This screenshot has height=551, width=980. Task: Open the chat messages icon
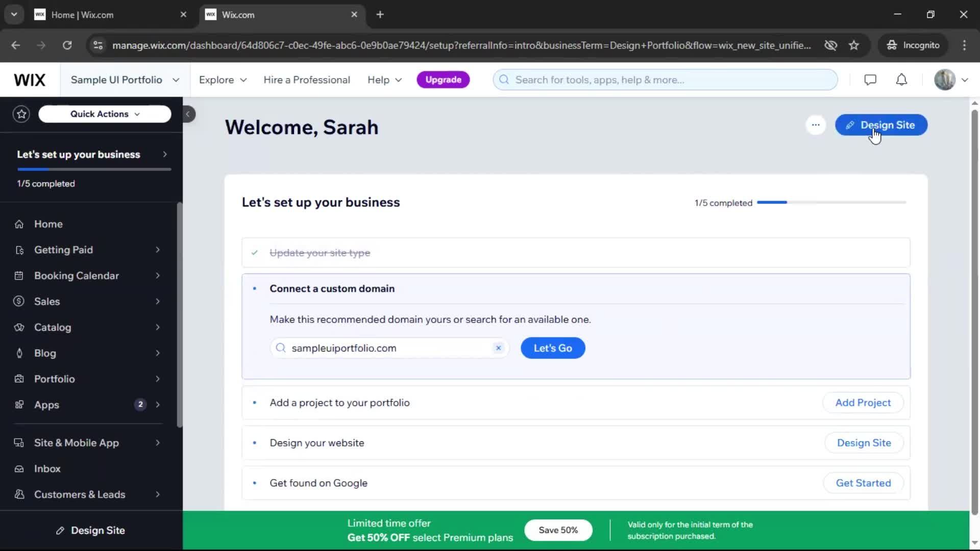[870, 80]
